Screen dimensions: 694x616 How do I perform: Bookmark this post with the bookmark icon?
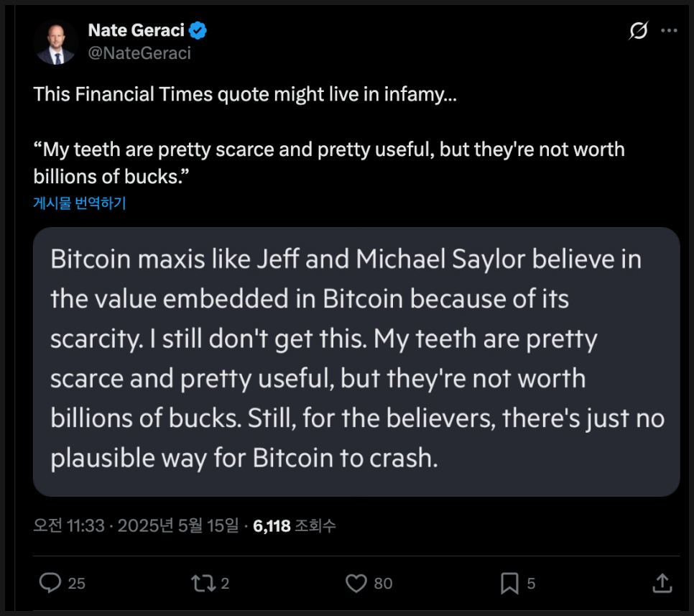[509, 583]
